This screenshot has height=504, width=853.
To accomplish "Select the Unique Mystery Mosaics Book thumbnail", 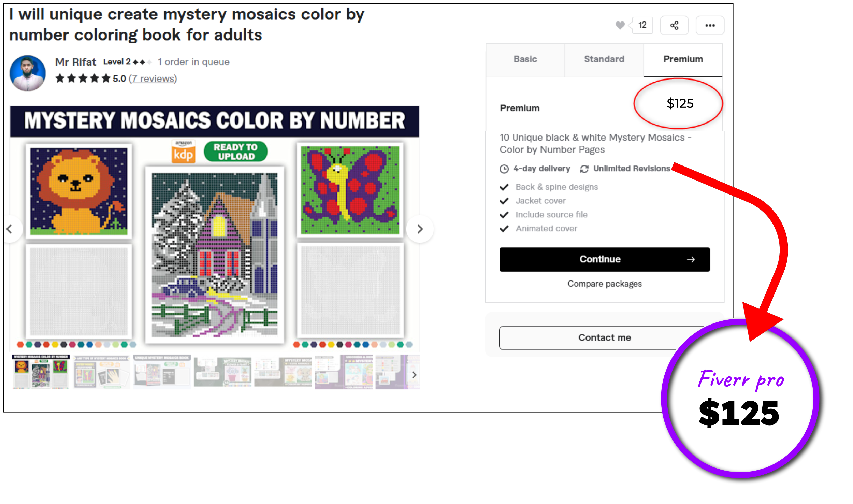I will [162, 372].
